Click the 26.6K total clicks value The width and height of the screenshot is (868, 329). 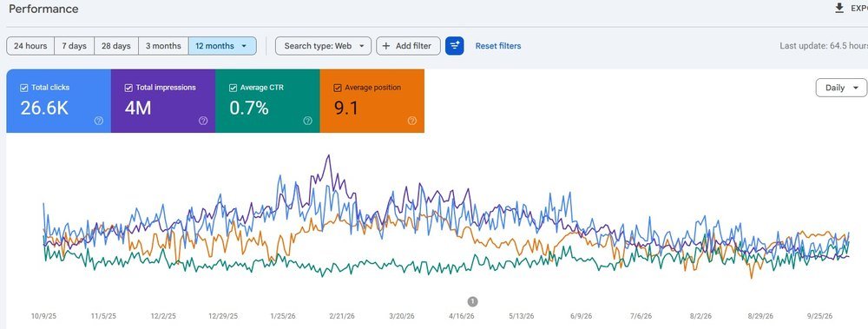coord(44,108)
